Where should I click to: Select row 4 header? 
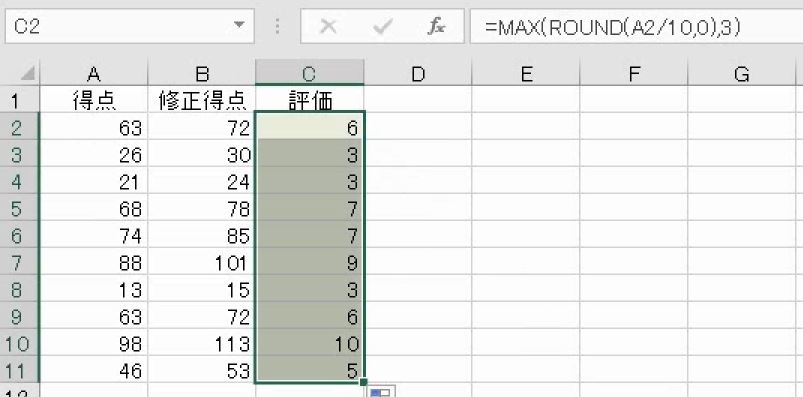pyautogui.click(x=19, y=181)
